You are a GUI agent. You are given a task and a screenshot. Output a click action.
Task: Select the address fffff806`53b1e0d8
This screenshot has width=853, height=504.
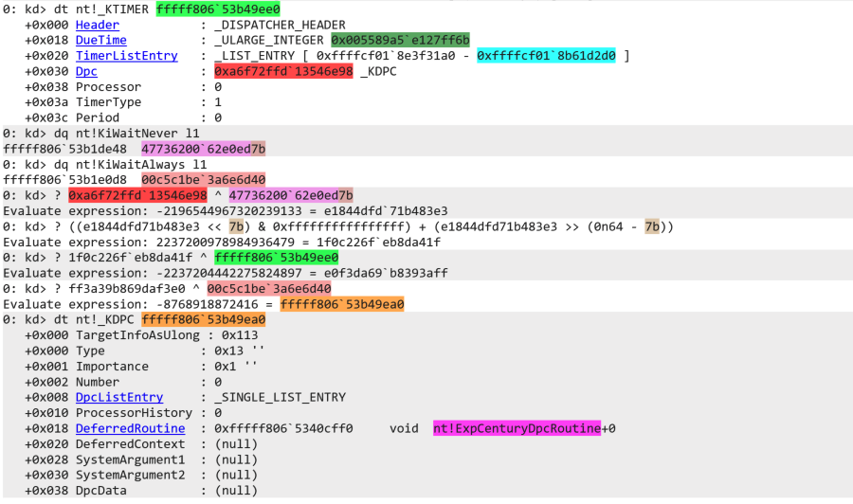point(64,180)
